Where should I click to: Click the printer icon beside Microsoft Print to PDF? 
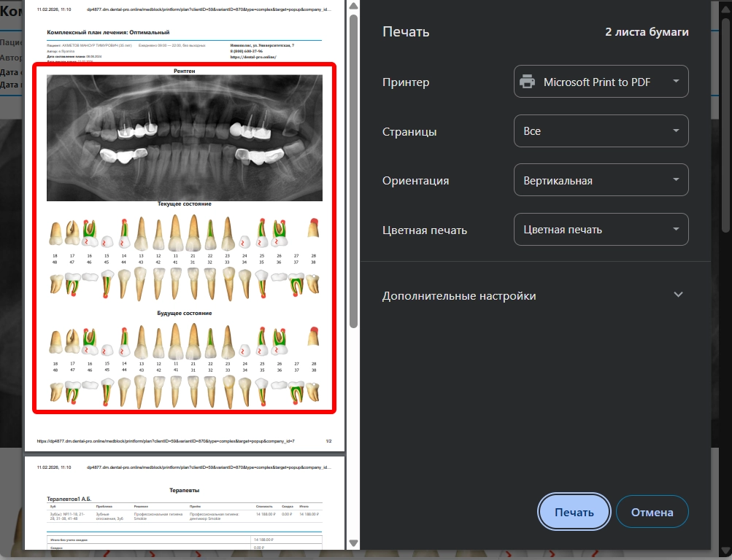[527, 82]
